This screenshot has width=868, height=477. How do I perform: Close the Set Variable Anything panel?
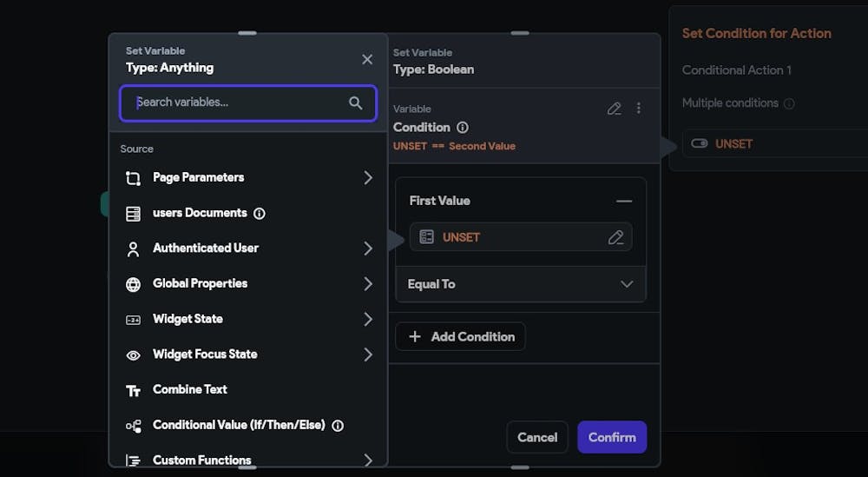click(x=367, y=59)
